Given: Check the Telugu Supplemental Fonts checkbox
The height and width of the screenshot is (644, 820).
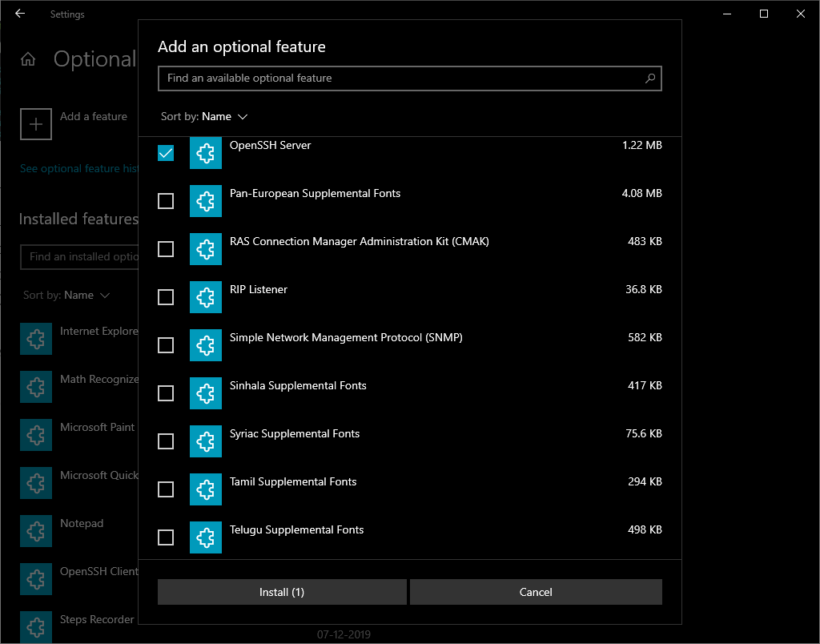Looking at the screenshot, I should tap(166, 537).
